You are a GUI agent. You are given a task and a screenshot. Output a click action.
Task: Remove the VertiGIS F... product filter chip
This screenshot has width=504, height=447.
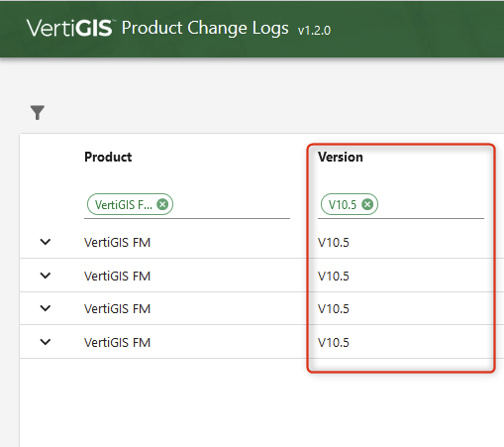pos(162,204)
